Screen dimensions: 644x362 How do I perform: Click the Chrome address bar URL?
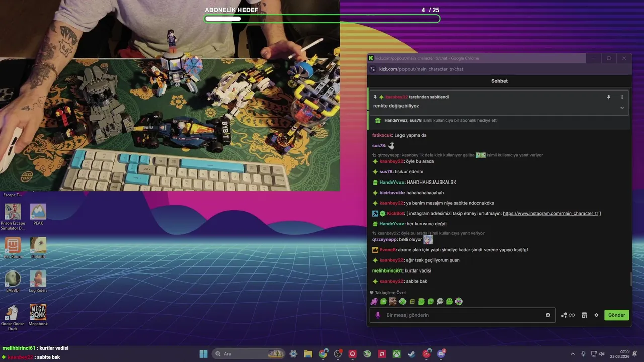421,69
